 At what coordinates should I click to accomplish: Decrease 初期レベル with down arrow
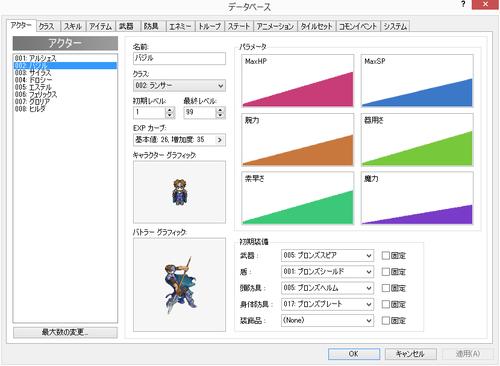coord(170,116)
